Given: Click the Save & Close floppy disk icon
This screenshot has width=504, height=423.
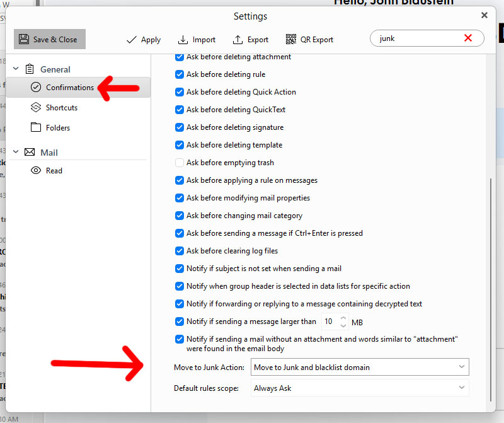Looking at the screenshot, I should coord(24,39).
